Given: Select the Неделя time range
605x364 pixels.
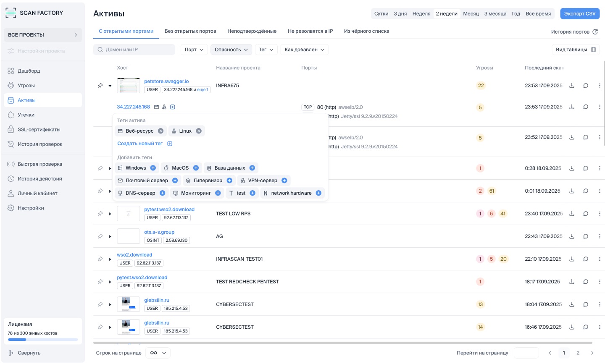Looking at the screenshot, I should coord(421,14).
